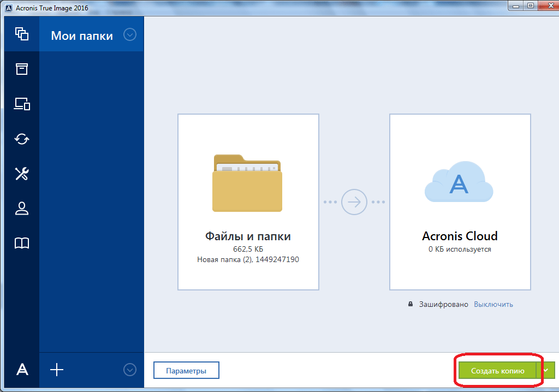Select the Мои папки backup entry
This screenshot has height=392, width=559.
tap(82, 36)
